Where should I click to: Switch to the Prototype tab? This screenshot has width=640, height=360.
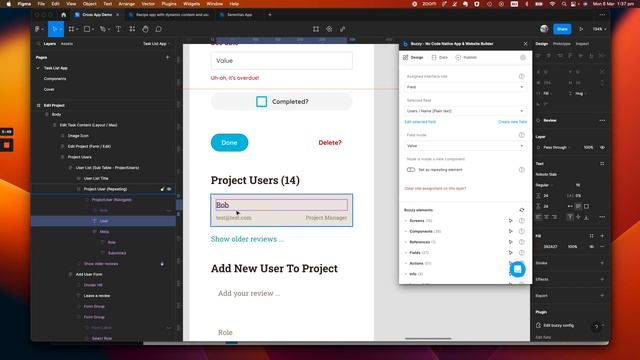(561, 44)
